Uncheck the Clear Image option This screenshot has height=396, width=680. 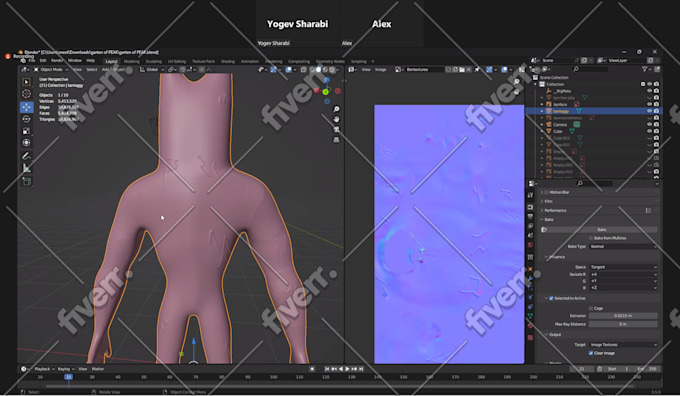point(591,353)
